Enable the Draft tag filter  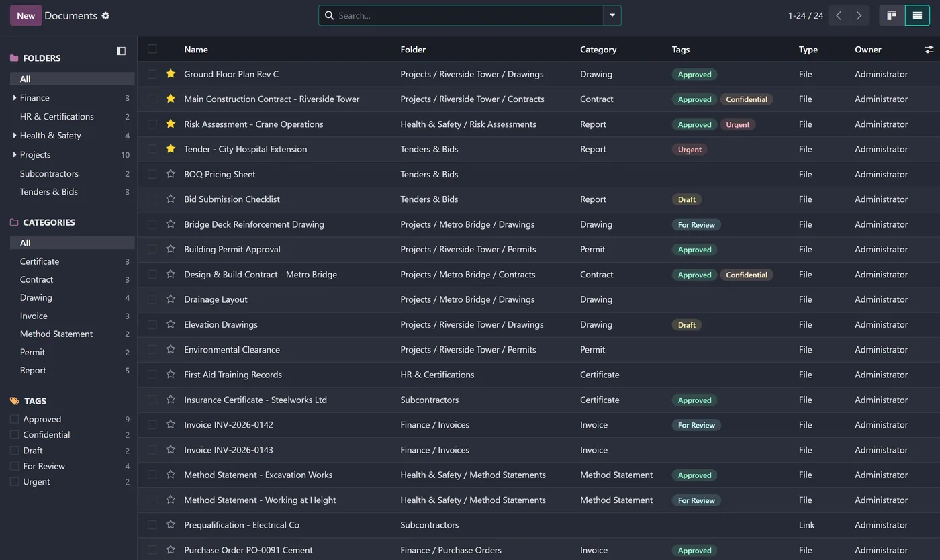tap(14, 451)
